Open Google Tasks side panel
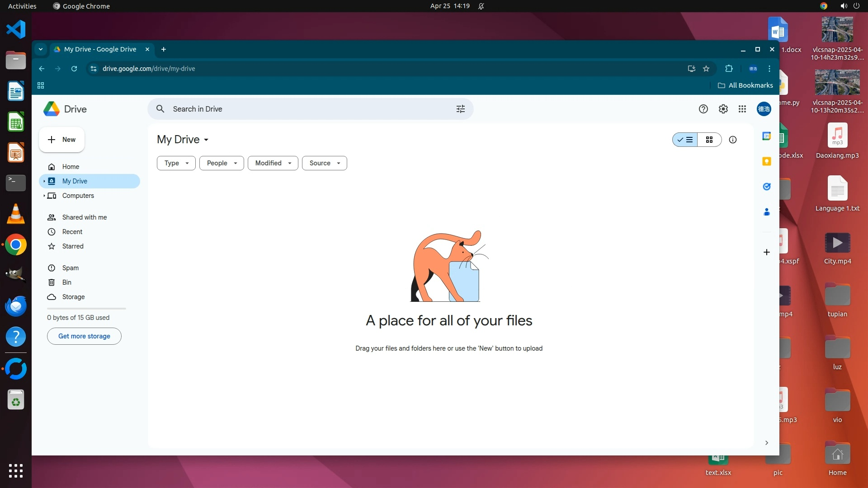868x488 pixels. [767, 187]
